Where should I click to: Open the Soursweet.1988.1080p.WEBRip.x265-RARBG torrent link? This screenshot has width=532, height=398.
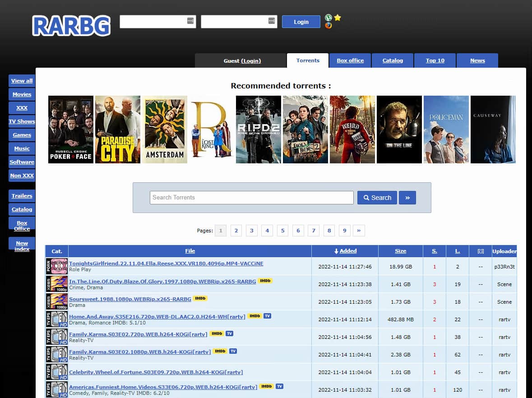click(x=130, y=299)
